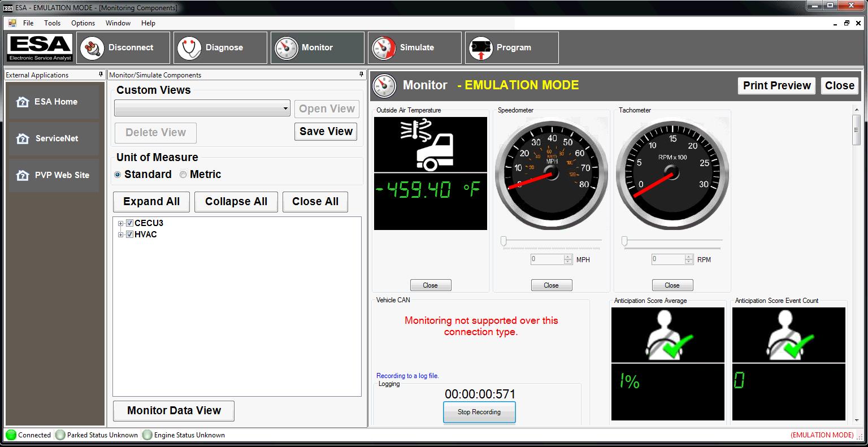Click the Simulate red gauge icon

coord(383,48)
